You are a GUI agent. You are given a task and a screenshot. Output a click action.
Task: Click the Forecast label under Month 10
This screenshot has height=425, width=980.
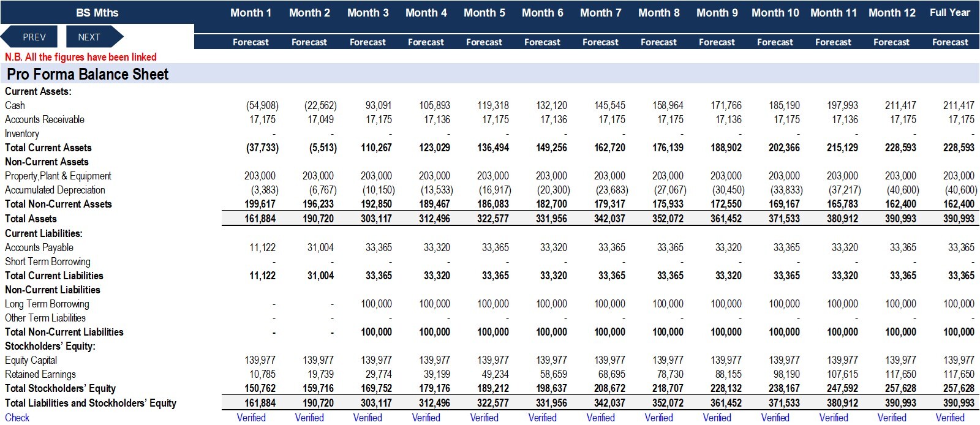click(775, 42)
